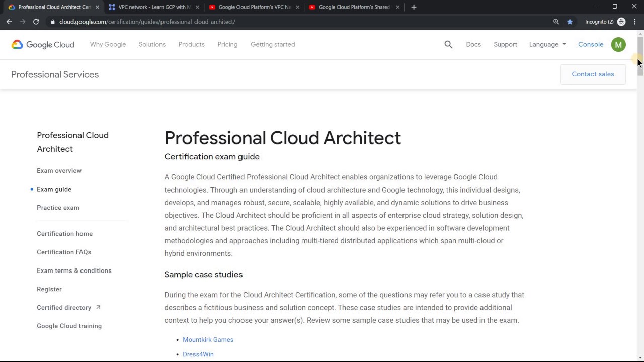Open Practice exam in sidebar
This screenshot has height=362, width=644.
coord(58,208)
